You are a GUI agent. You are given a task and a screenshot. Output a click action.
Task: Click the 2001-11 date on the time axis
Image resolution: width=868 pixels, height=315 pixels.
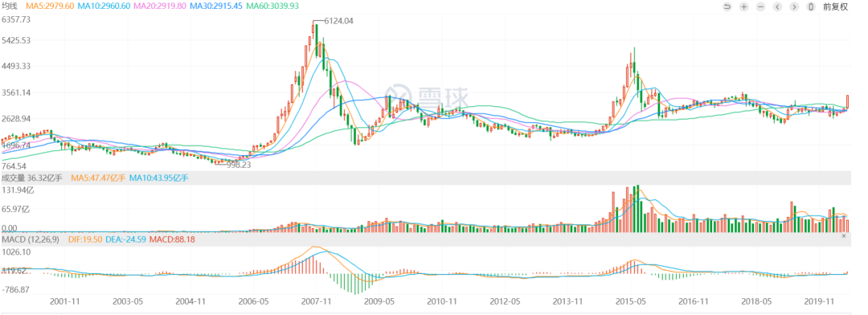[65, 302]
